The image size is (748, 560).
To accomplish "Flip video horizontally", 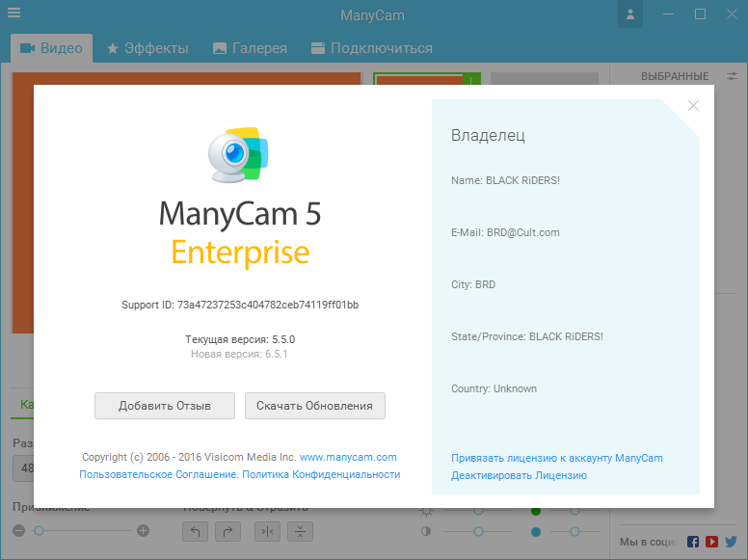I will point(267,531).
